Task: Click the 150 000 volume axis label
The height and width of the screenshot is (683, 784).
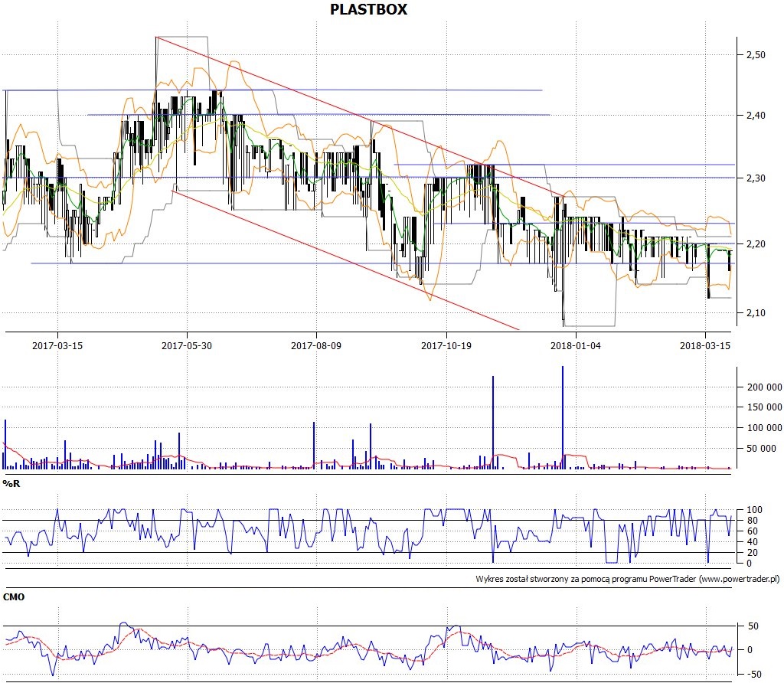Action: click(x=765, y=407)
